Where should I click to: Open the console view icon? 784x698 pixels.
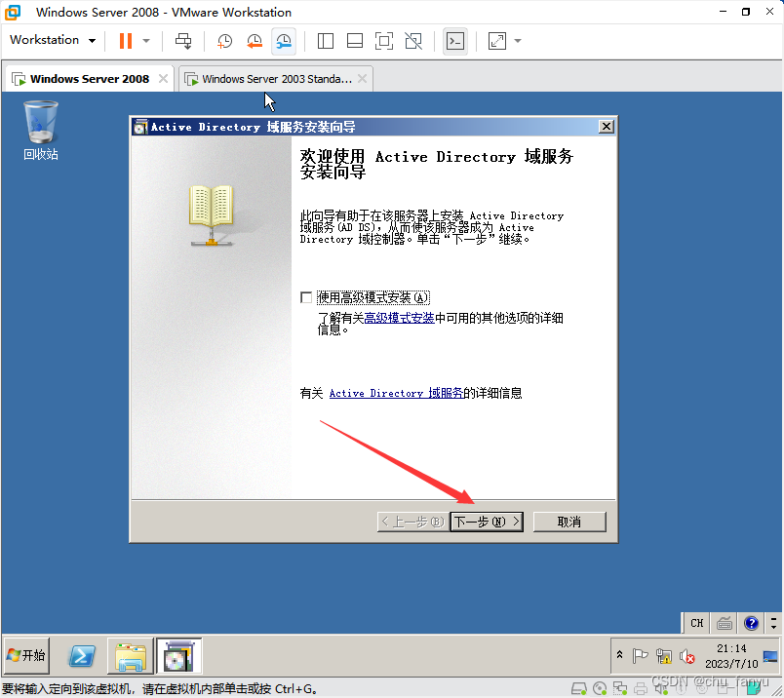point(455,41)
